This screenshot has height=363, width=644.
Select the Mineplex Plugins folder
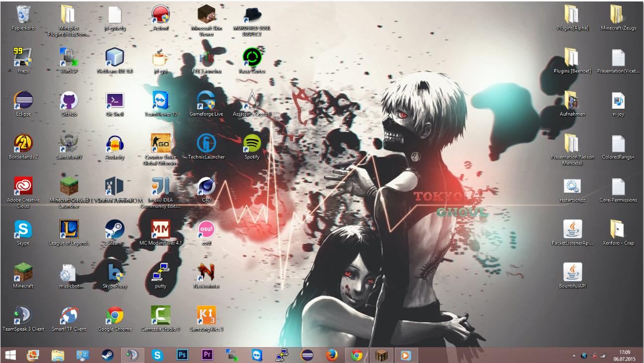tap(69, 21)
